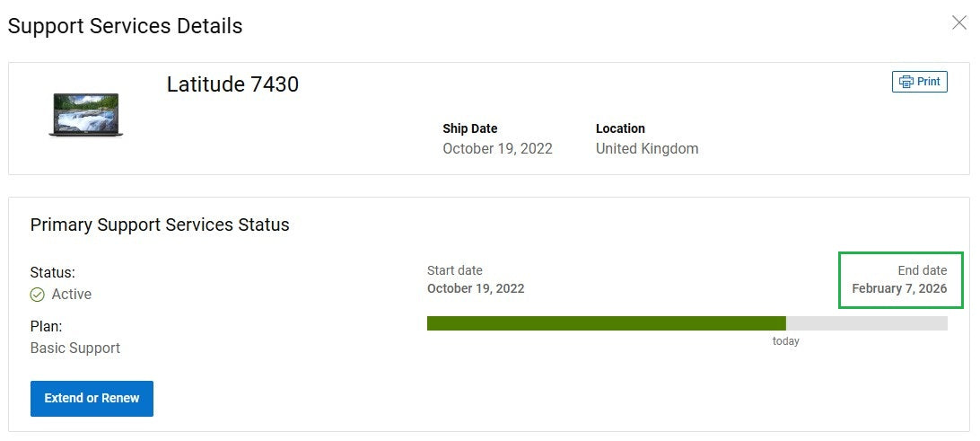Click the 'today' marker under the progress bar
This screenshot has height=441, width=980.
[785, 341]
